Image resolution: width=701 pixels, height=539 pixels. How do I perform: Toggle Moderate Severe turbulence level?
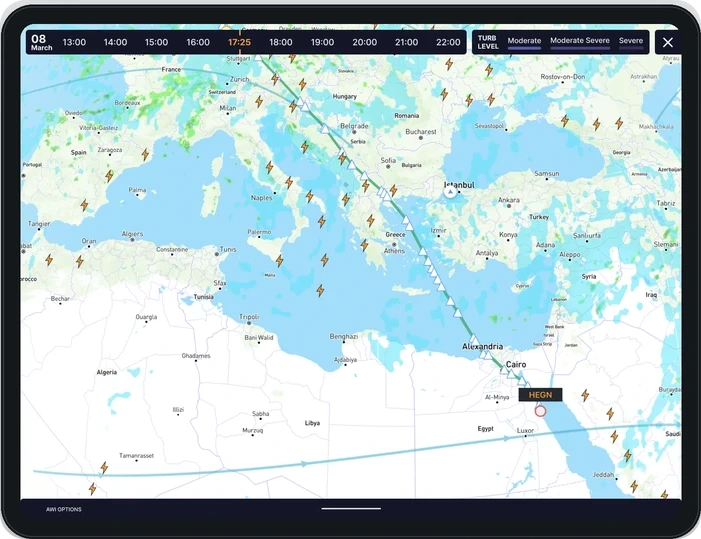pyautogui.click(x=580, y=42)
